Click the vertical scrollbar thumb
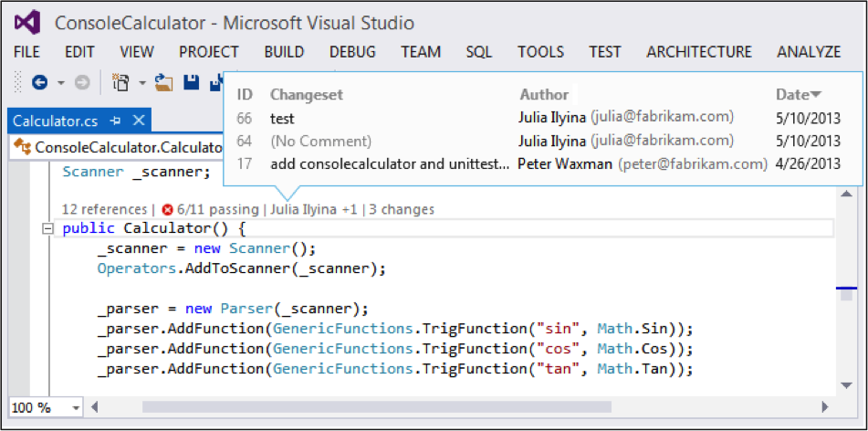The height and width of the screenshot is (431, 868). point(846,295)
